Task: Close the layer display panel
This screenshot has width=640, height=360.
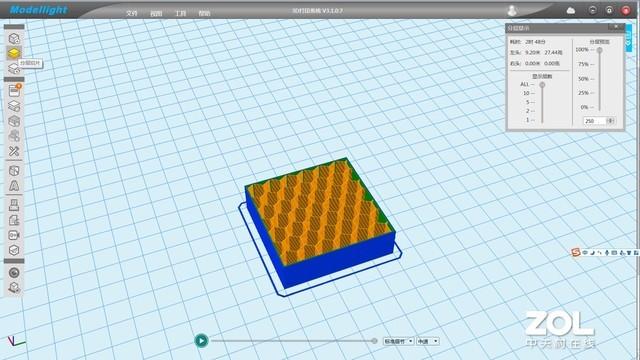Action: (616, 27)
